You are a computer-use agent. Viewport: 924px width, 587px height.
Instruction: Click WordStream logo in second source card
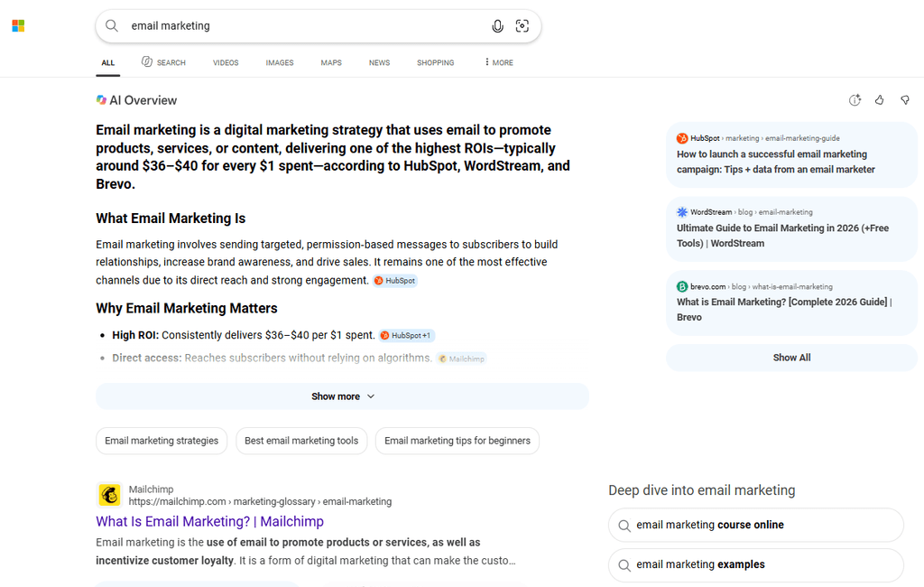tap(682, 212)
